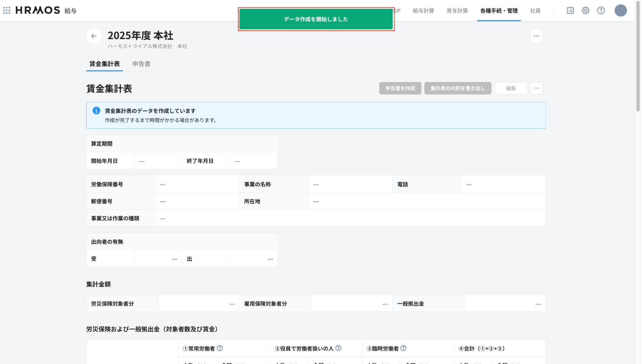641x364 pixels.
Task: Expand more options next to 編集 button
Action: 536,88
